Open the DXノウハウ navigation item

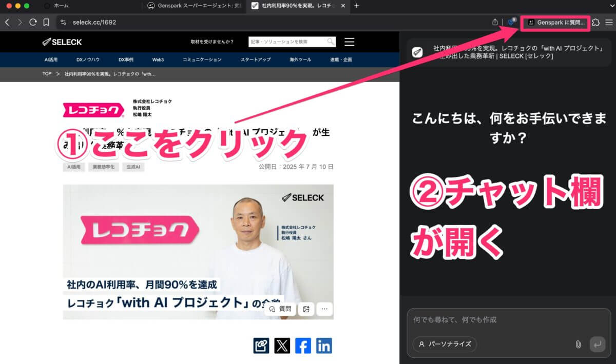[88, 59]
